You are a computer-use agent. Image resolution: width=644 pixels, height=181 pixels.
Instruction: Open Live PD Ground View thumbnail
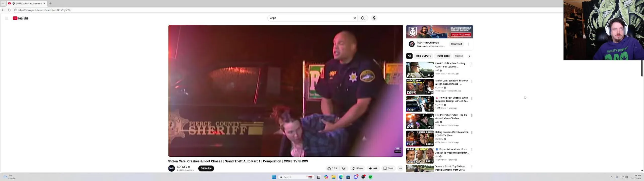420,121
